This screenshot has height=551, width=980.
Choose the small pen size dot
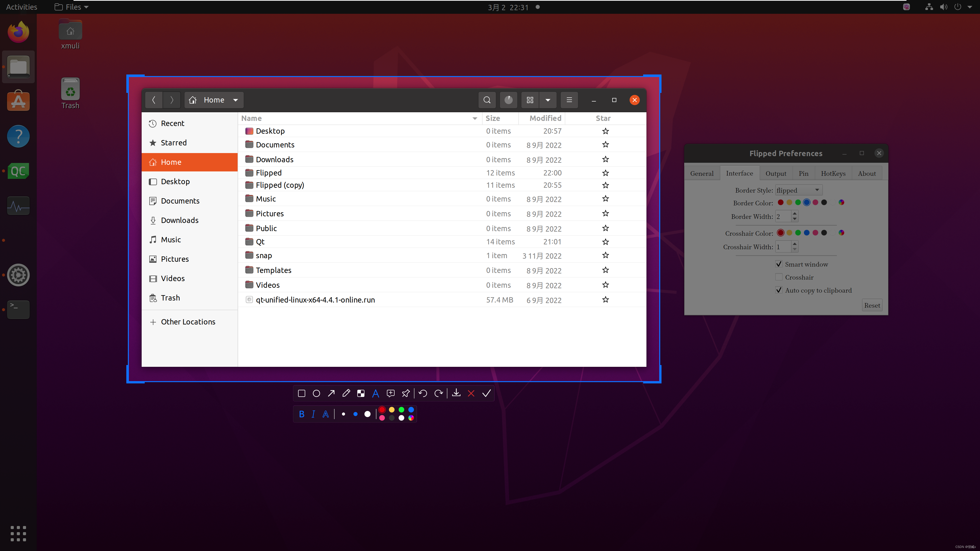click(x=343, y=414)
